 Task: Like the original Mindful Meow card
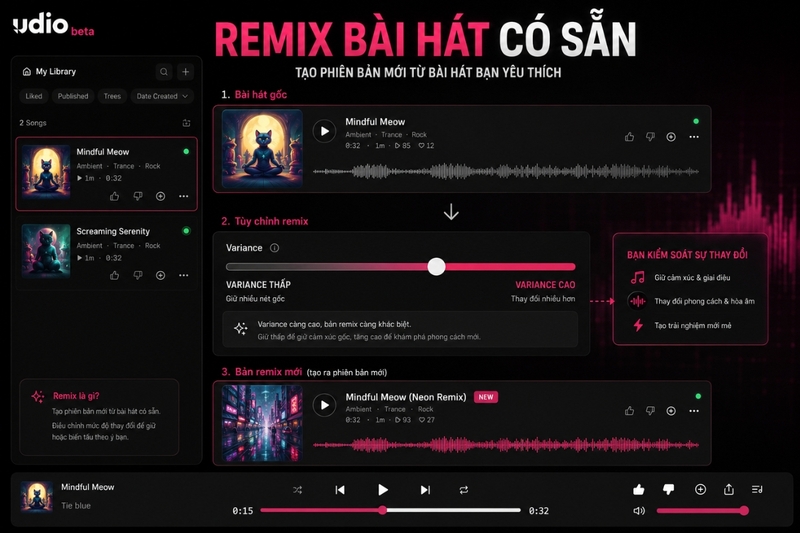coord(630,137)
